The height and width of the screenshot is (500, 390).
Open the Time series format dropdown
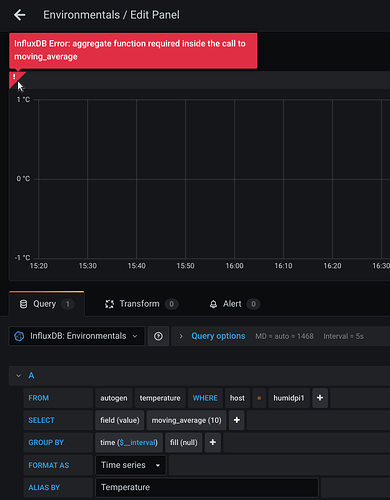coord(131,465)
